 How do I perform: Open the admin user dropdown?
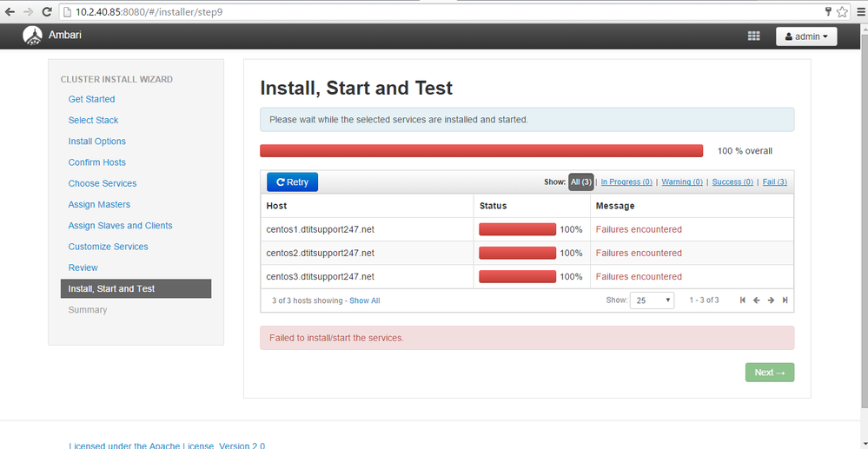(806, 36)
